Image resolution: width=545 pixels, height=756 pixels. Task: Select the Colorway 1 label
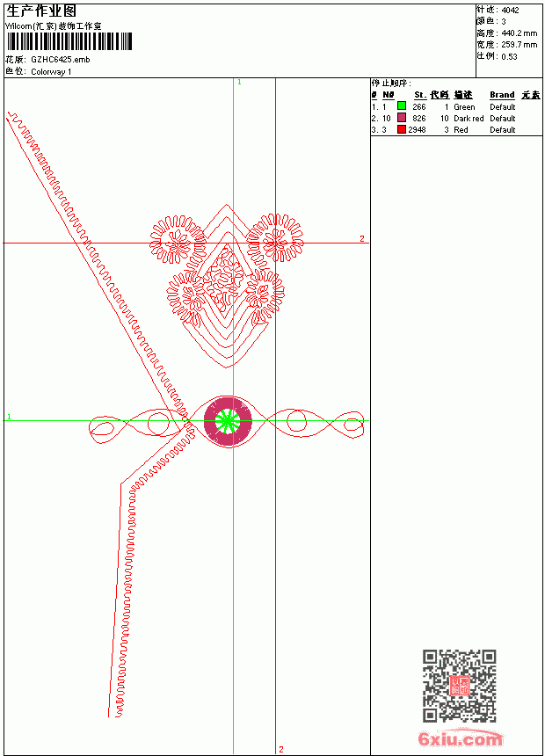pyautogui.click(x=51, y=72)
